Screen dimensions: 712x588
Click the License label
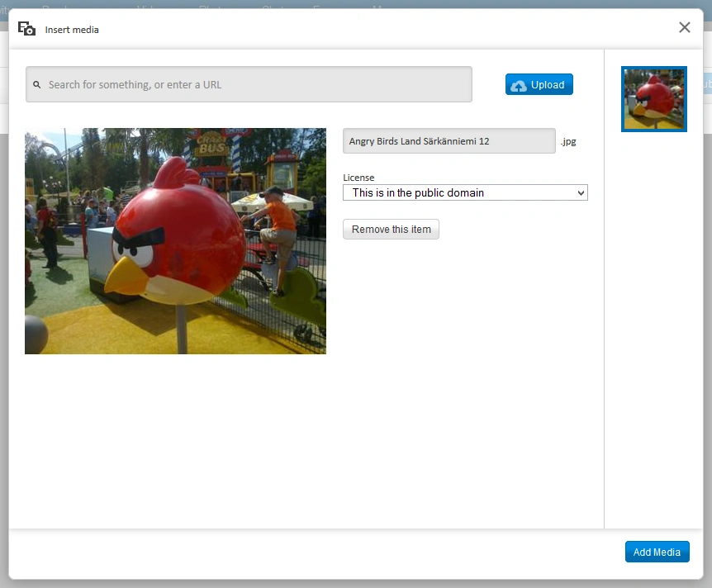click(358, 178)
